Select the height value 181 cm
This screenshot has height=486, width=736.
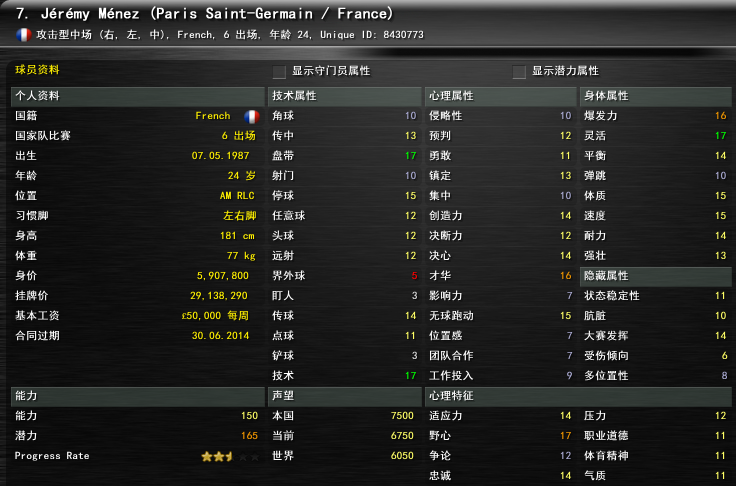pyautogui.click(x=237, y=236)
